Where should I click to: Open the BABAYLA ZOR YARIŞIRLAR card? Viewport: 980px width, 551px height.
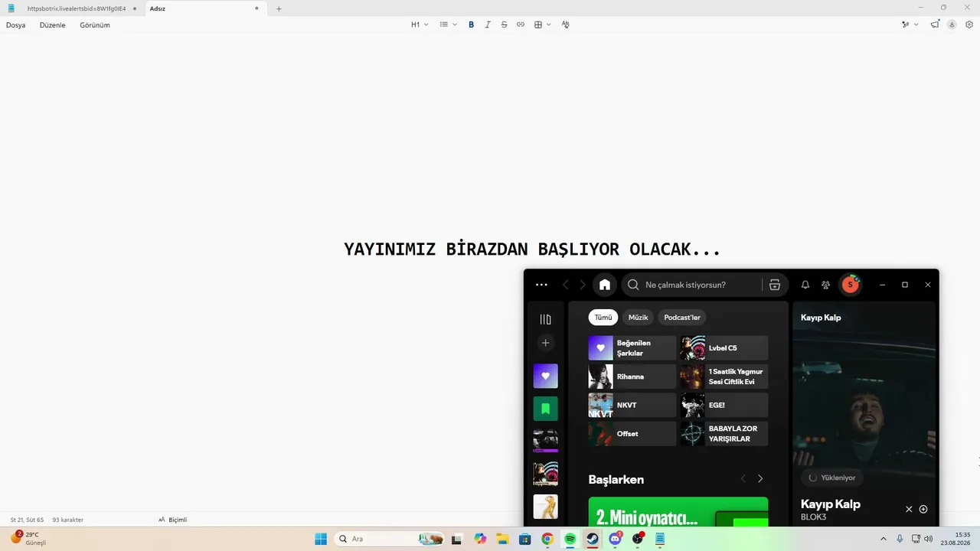(724, 434)
